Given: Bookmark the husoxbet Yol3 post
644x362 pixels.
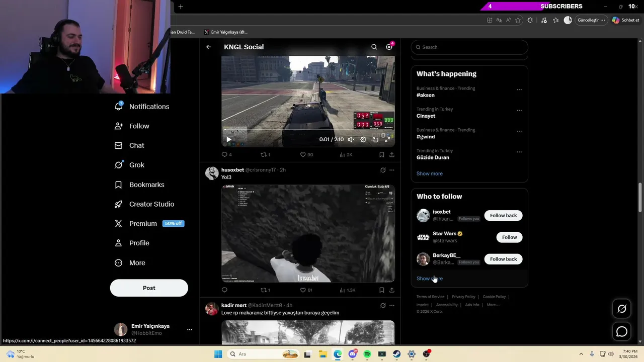Looking at the screenshot, I should (381, 290).
